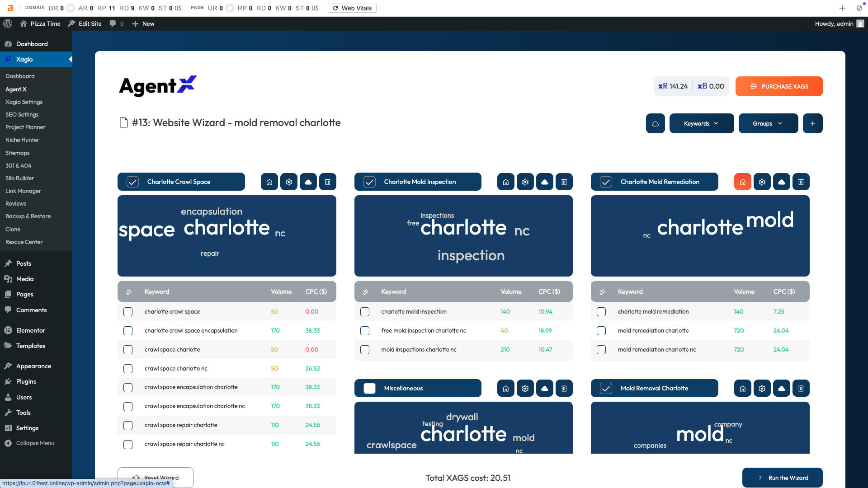This screenshot has height=488, width=868.
Task: Click the xR 141.24 balance indicator
Action: click(x=673, y=86)
